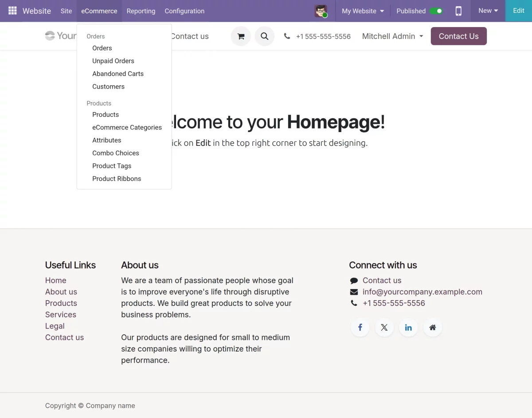Open the apps grid menu icon

pyautogui.click(x=12, y=11)
